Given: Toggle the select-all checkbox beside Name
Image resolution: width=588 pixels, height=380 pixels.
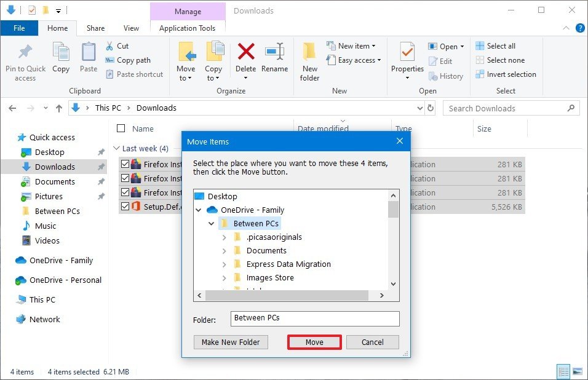Looking at the screenshot, I should coord(121,129).
